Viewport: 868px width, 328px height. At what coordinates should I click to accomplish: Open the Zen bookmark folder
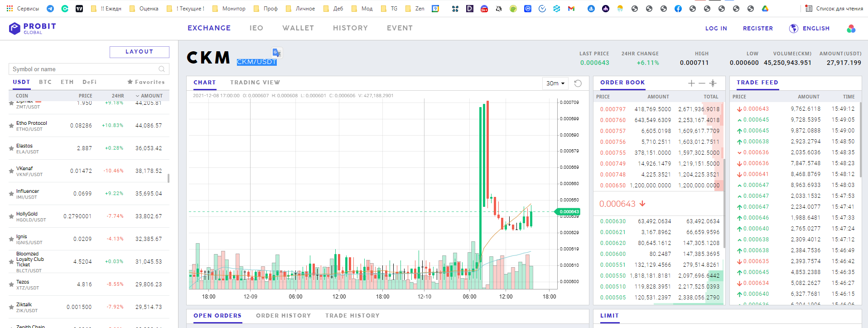(415, 9)
